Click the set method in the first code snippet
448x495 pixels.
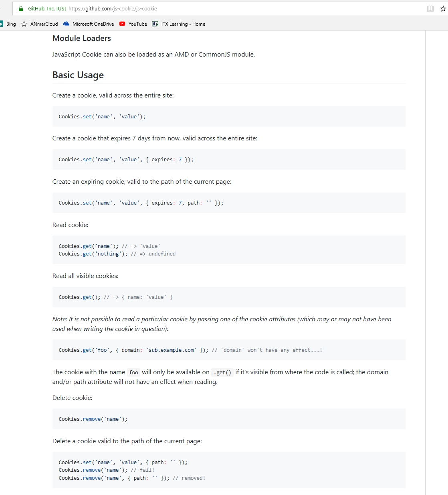point(87,116)
